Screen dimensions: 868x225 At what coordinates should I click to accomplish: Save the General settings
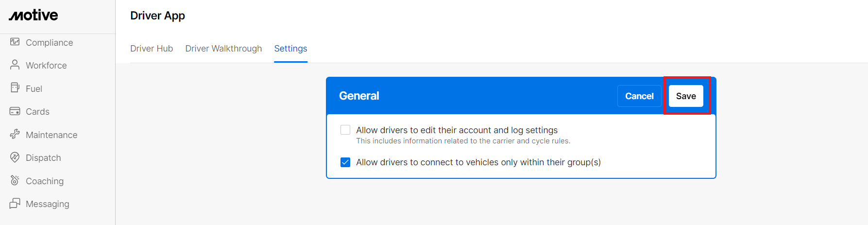686,96
